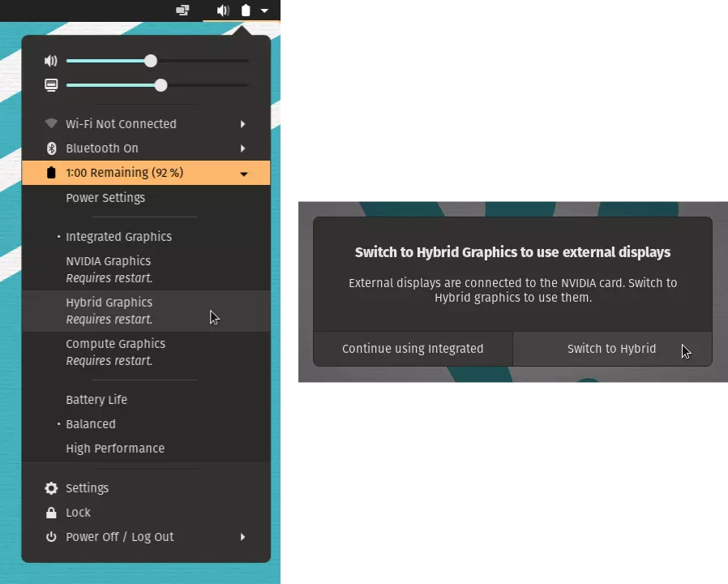Click the power icon beside Power Off
This screenshot has height=584, width=728.
[x=51, y=537]
